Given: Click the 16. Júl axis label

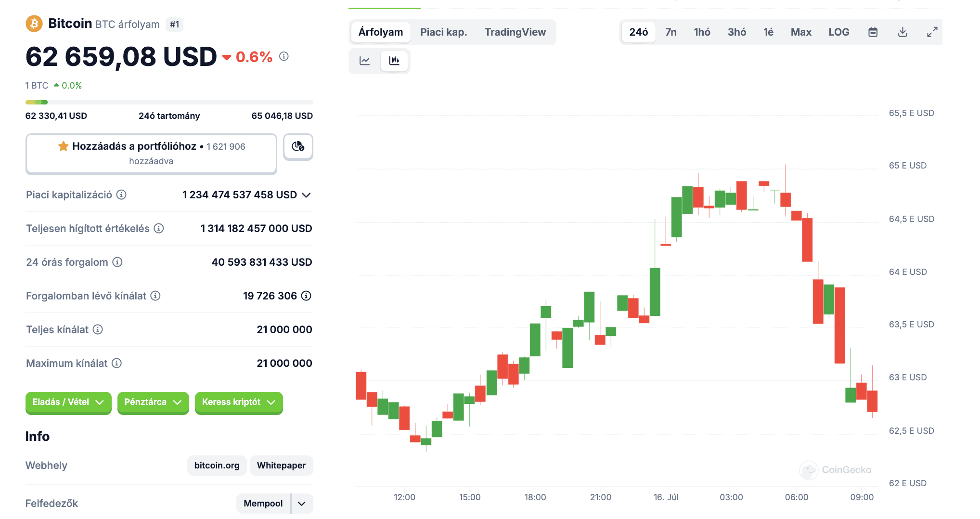Looking at the screenshot, I should [666, 497].
